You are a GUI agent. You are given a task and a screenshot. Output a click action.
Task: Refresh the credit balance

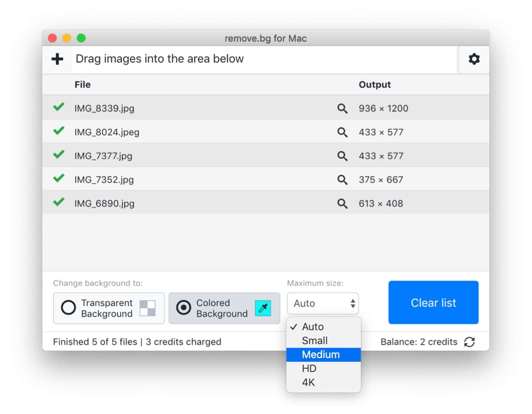(469, 342)
